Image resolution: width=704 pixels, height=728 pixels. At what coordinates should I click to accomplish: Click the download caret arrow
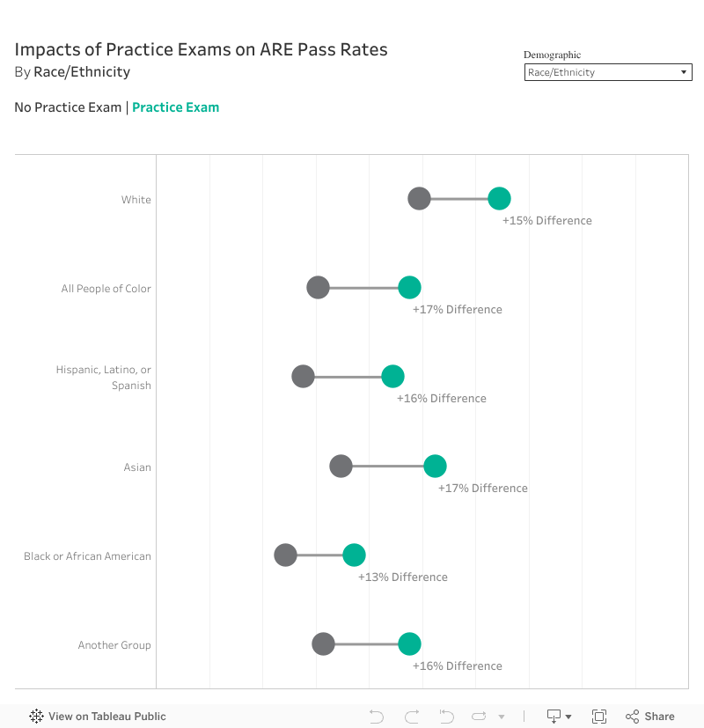[x=569, y=717]
